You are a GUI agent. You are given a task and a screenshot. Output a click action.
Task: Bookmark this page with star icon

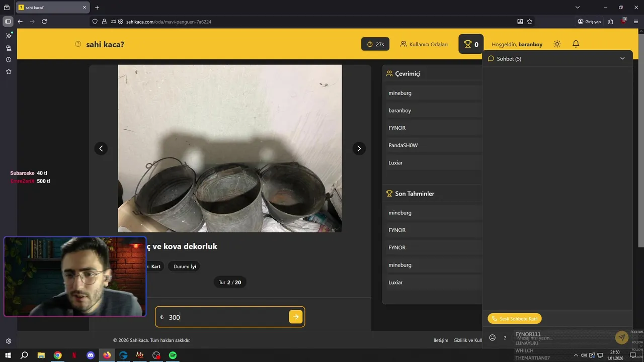[x=530, y=22]
